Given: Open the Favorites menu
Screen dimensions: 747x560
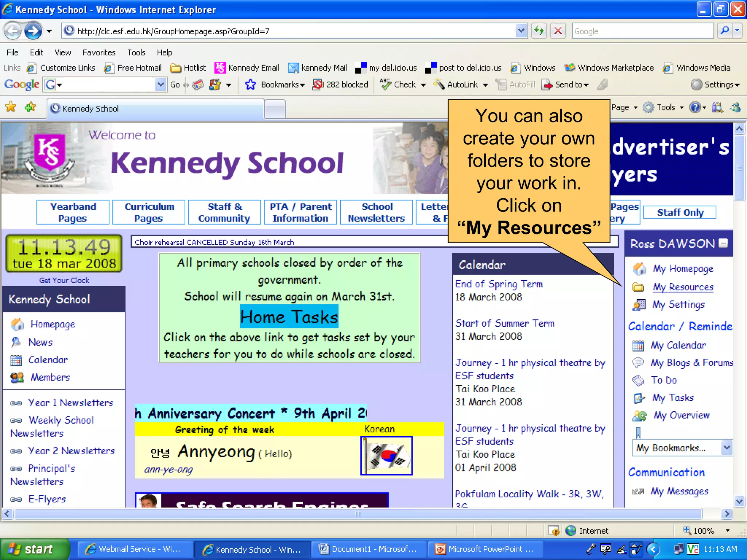Looking at the screenshot, I should click(99, 52).
